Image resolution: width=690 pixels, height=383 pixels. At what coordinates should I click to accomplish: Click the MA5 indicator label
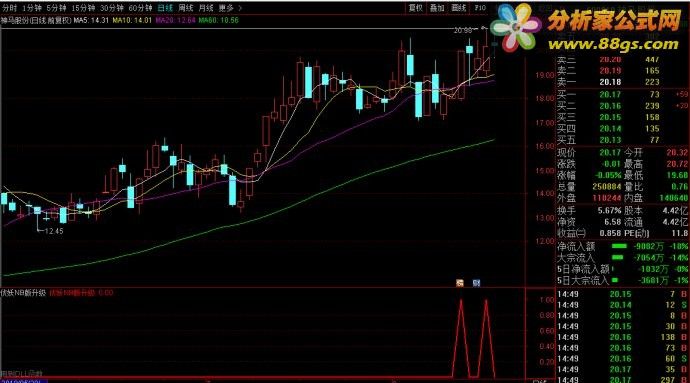pos(91,20)
